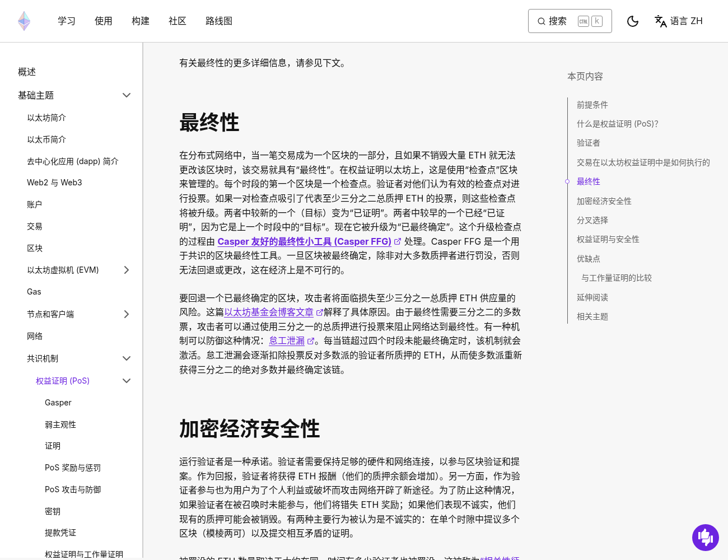Image resolution: width=728 pixels, height=560 pixels.
Task: Follow the 以太坊基金会博客文章 link
Action: pos(274,312)
